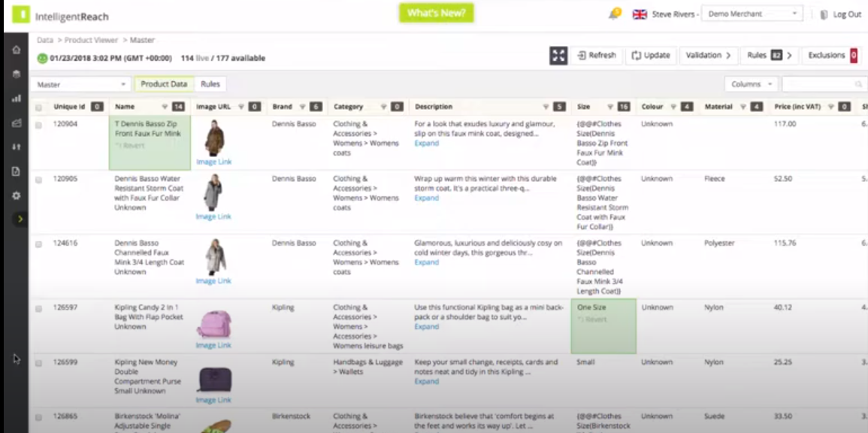
Task: Click the Dennis Basso storm coat thumbnail
Action: coord(213,192)
